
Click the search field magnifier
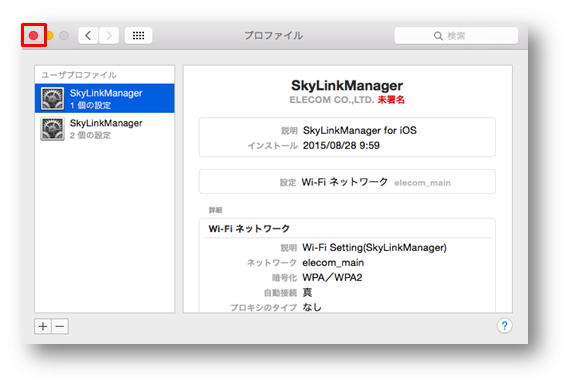coord(438,36)
